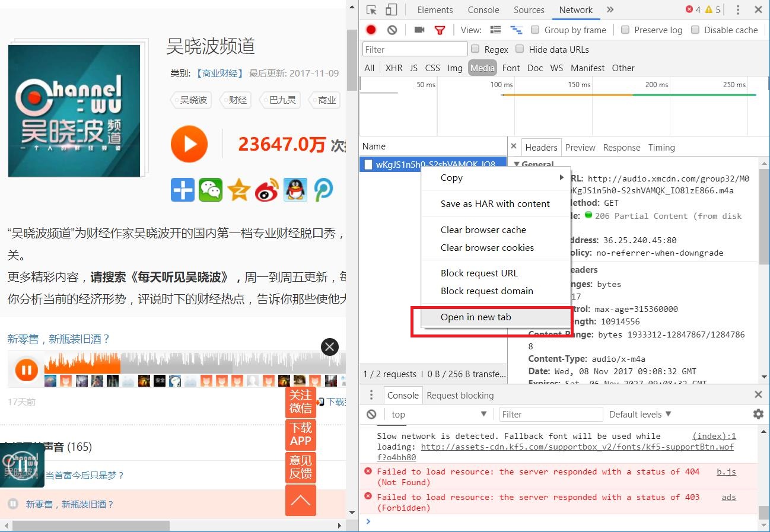The width and height of the screenshot is (770, 532).
Task: Enable the Preserve log checkbox
Action: tap(625, 30)
